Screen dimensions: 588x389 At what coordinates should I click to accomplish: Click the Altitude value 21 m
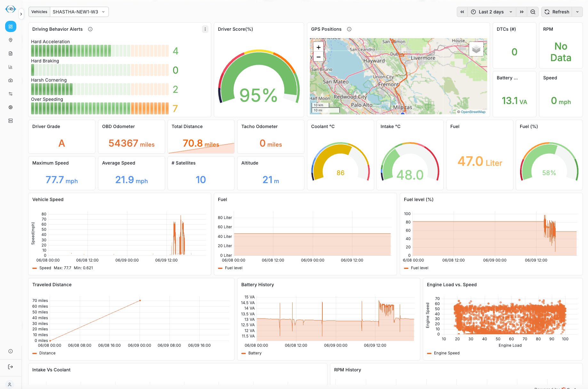click(271, 180)
